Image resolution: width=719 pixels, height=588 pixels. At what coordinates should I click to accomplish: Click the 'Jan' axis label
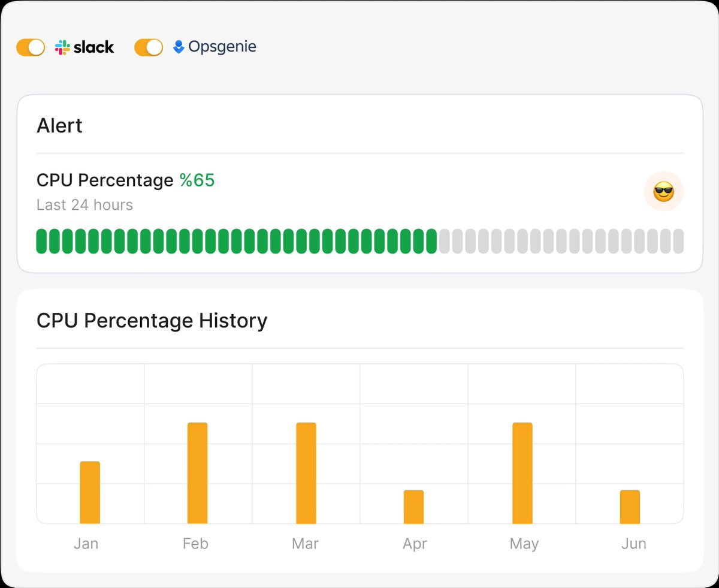point(86,544)
